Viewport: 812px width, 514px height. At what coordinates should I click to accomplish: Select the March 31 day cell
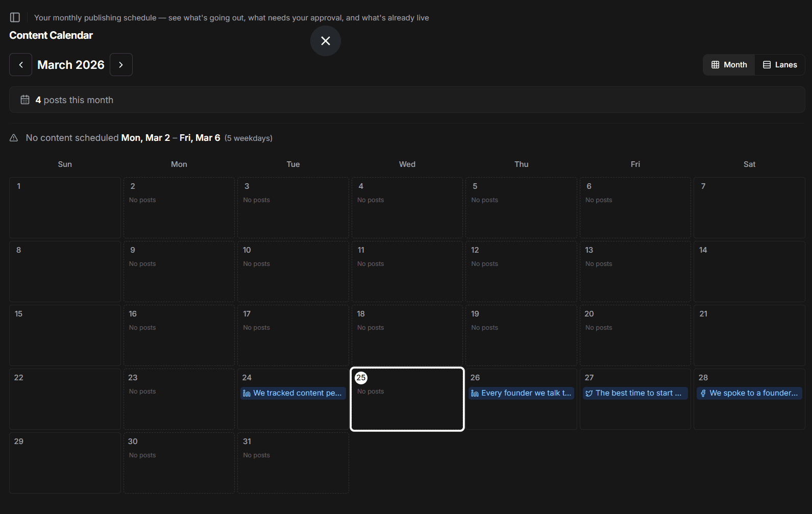click(293, 463)
